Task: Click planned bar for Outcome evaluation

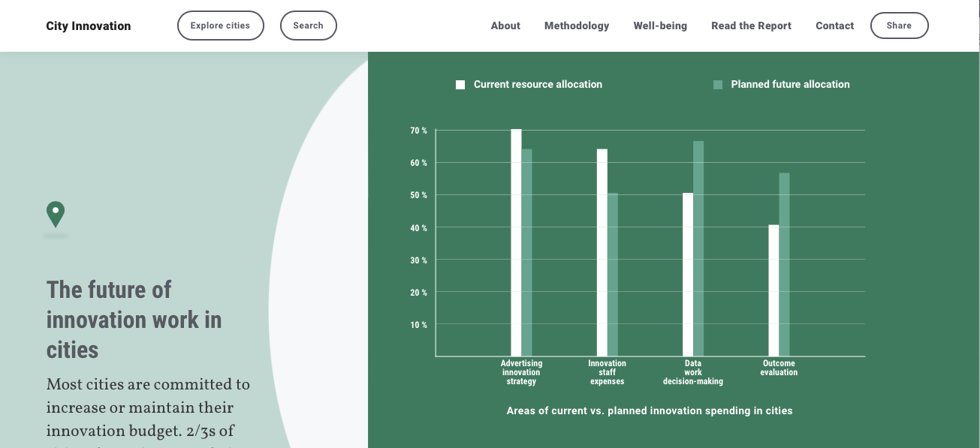Action: (784, 264)
